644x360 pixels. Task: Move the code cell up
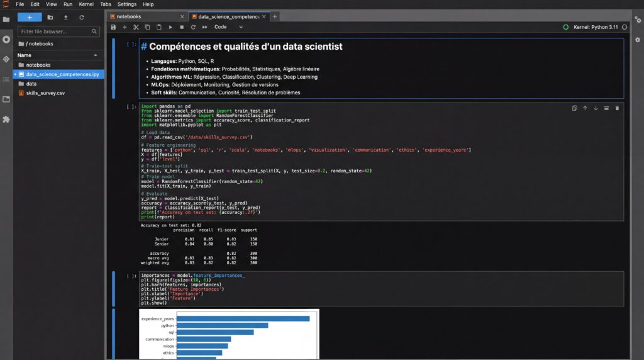[x=585, y=108]
